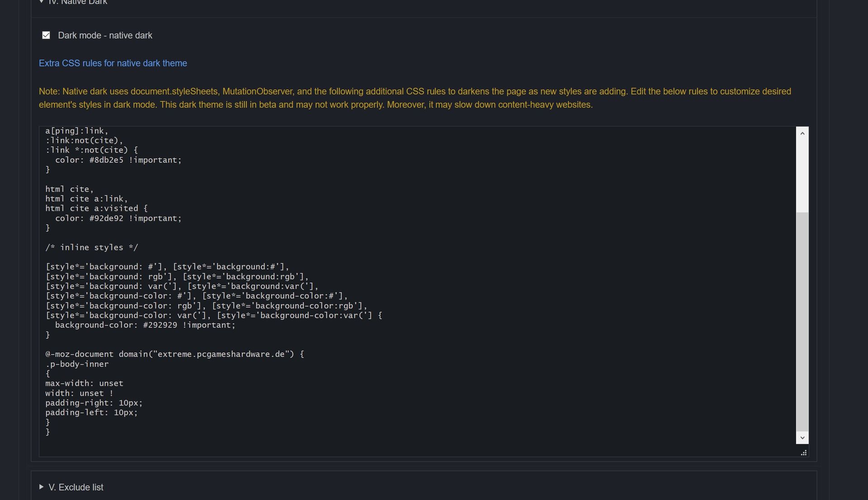Click the textarea resize grip icon
Viewport: 868px width, 500px height.
tap(804, 453)
